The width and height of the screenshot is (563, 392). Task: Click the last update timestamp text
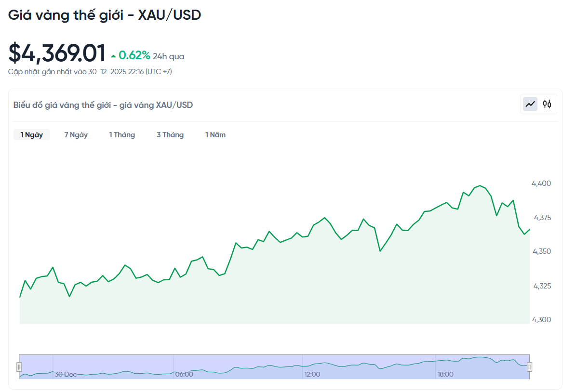click(x=90, y=71)
